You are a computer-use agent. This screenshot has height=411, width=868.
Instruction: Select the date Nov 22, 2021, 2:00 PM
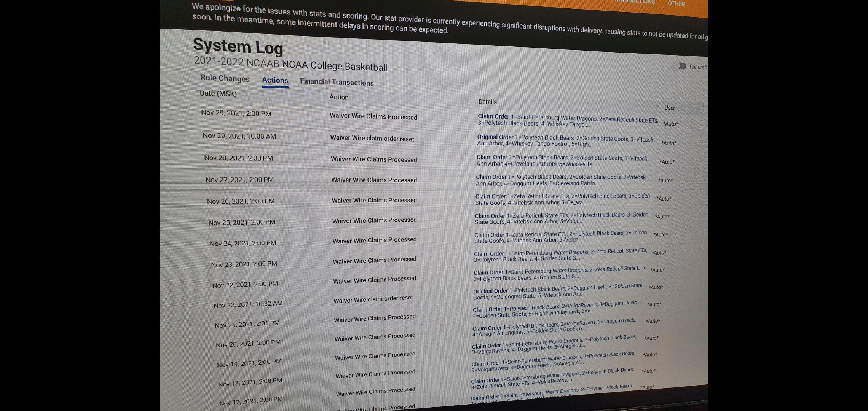pos(245,285)
